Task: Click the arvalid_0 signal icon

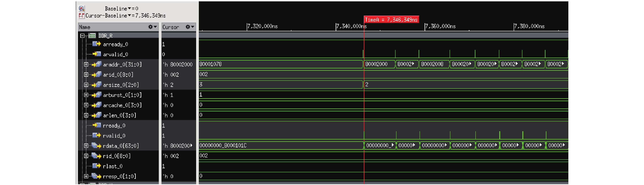Action: coord(96,54)
